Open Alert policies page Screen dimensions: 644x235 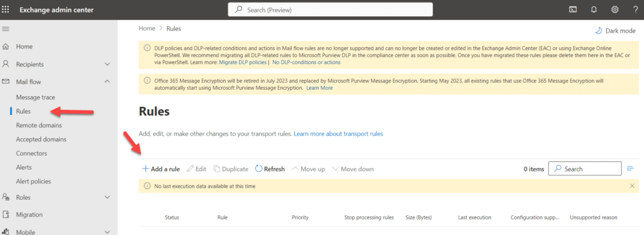pyautogui.click(x=33, y=181)
